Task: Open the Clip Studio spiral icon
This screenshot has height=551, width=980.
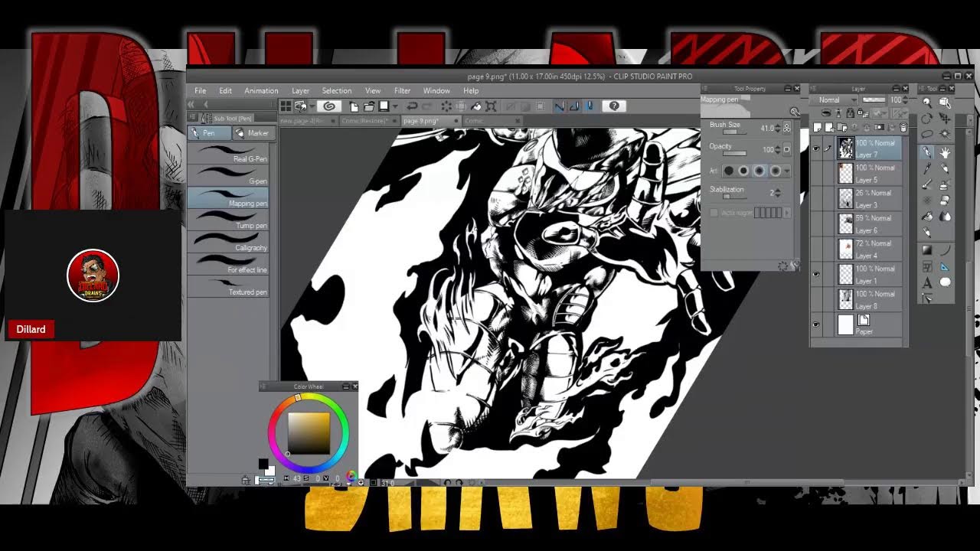Action: click(329, 106)
